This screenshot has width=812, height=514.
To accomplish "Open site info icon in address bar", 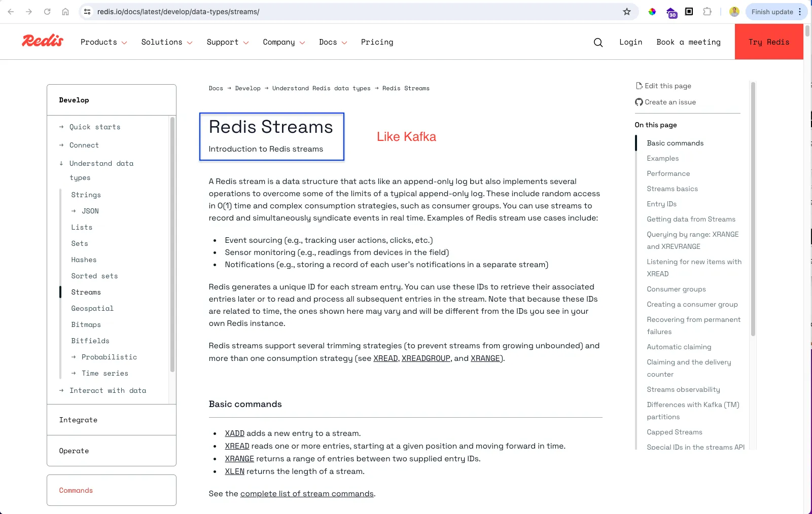I will click(x=87, y=12).
